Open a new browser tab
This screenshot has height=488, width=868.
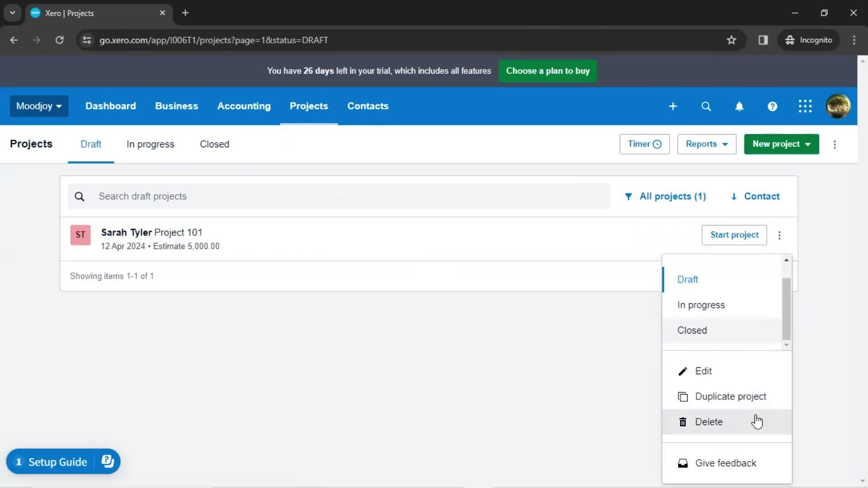185,13
